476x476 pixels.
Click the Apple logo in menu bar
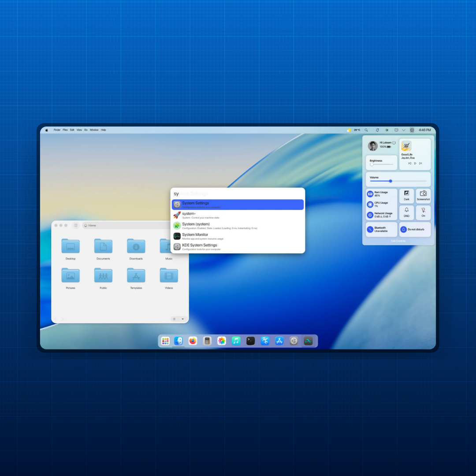pyautogui.click(x=46, y=130)
